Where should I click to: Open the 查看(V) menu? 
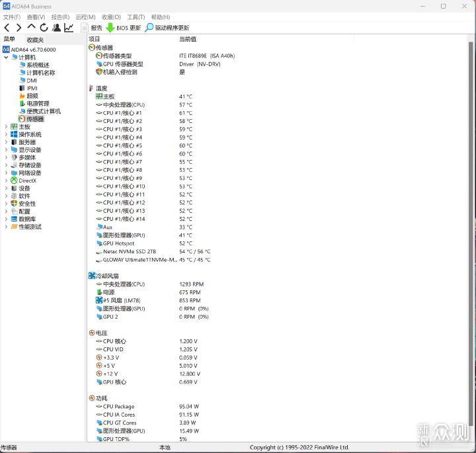coord(36,17)
